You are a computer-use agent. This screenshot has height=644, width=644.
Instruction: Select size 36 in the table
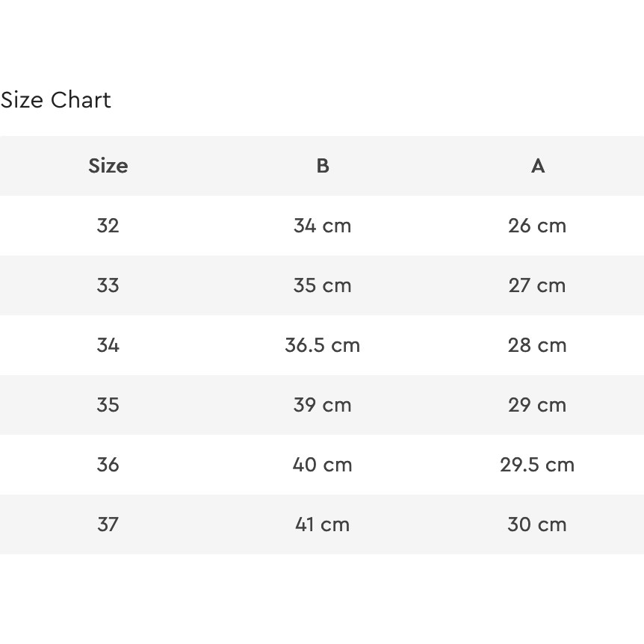click(x=108, y=465)
